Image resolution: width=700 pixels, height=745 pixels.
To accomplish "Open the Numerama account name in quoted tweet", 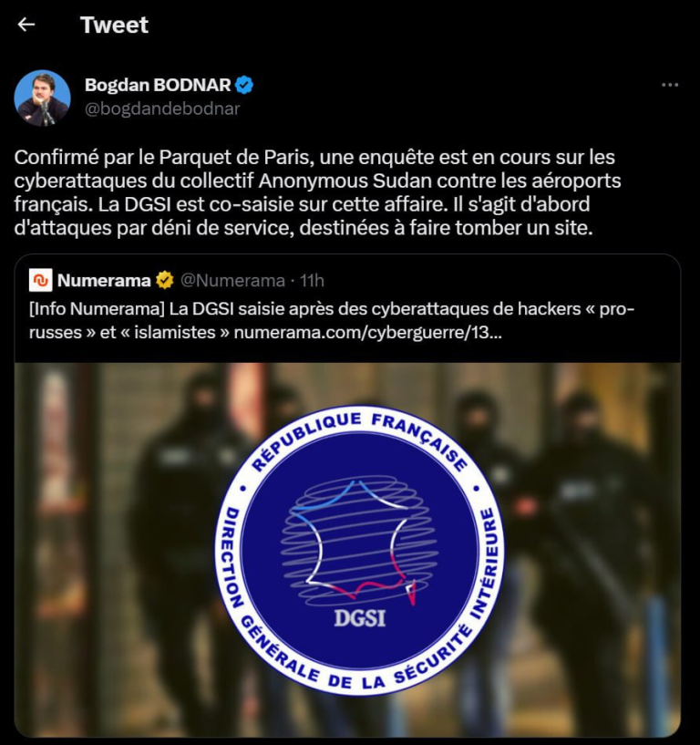I will tap(104, 280).
